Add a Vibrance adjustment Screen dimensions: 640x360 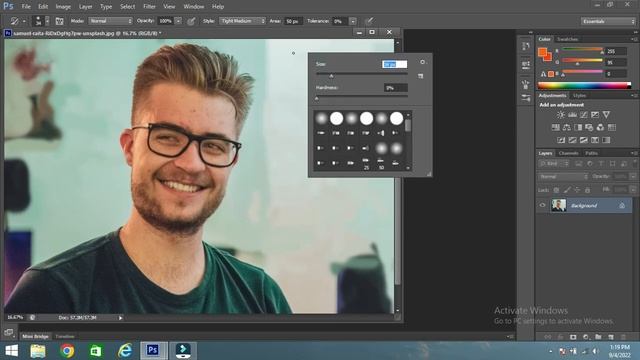coord(607,115)
